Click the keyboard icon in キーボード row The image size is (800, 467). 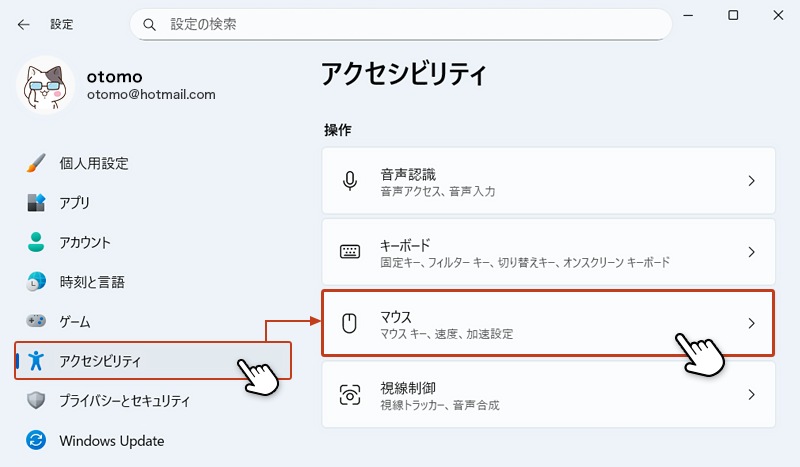pos(350,252)
